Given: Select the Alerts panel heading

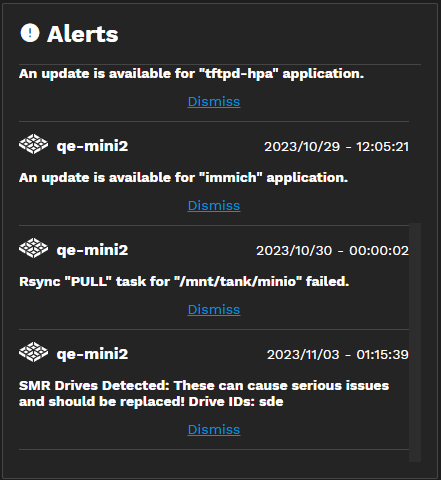Looking at the screenshot, I should coord(83,34).
